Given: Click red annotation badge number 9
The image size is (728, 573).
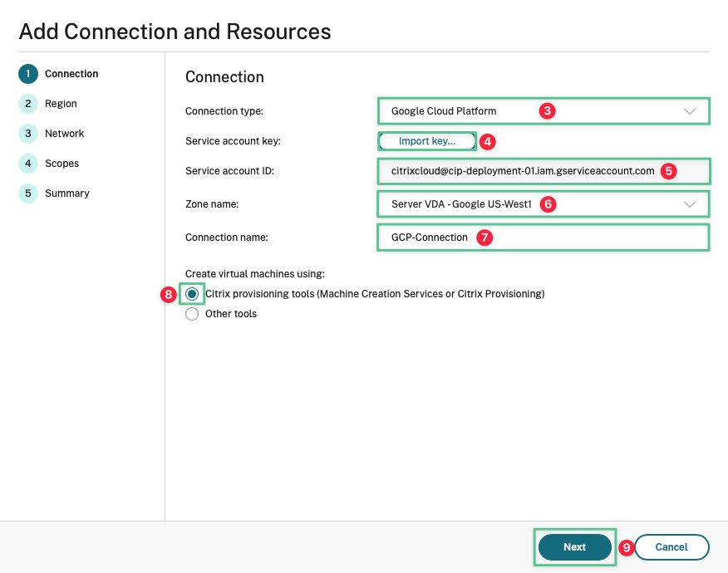Looking at the screenshot, I should click(x=627, y=547).
